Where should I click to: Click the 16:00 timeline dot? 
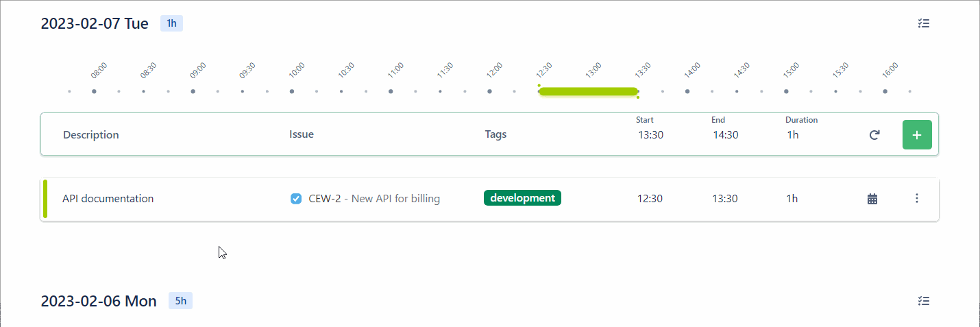tap(885, 91)
